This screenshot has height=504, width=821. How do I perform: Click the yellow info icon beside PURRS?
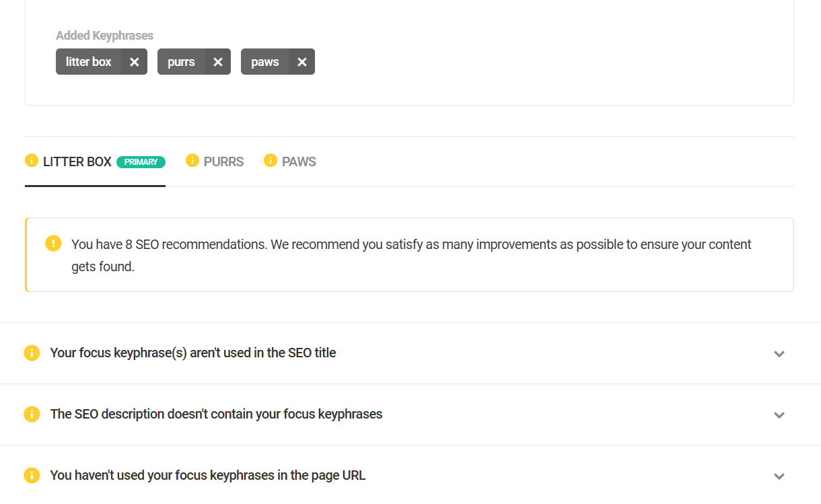pos(192,161)
